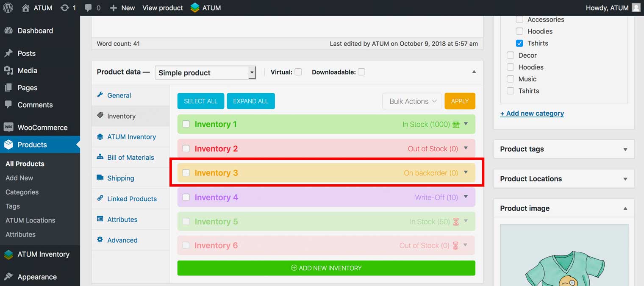Select the Inventory 2 checkbox
This screenshot has width=644, height=286.
click(x=186, y=149)
